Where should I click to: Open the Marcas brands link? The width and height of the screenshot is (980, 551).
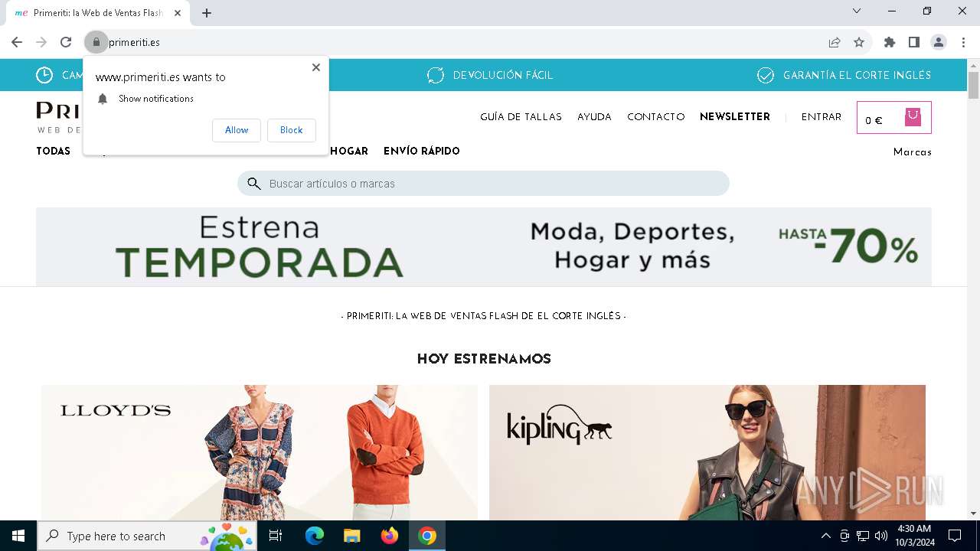coord(913,152)
